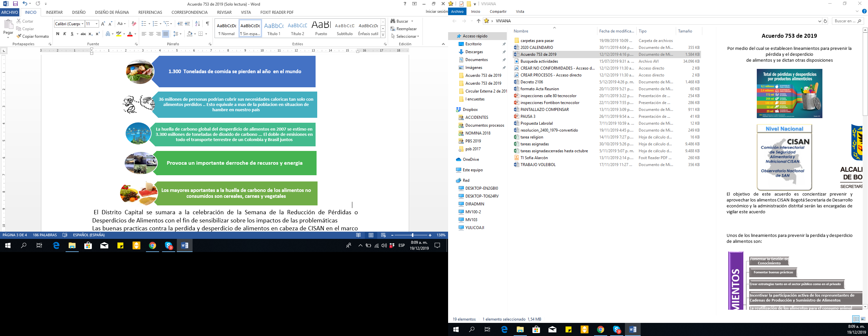Viewport: 868px width, 336px height.
Task: Expand the styles gallery
Action: (383, 35)
